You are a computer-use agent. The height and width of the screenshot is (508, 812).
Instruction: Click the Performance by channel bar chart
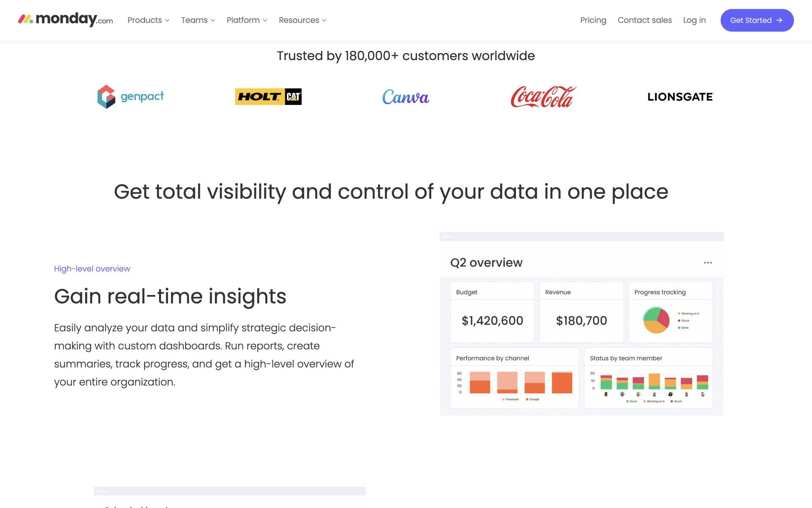[520, 382]
